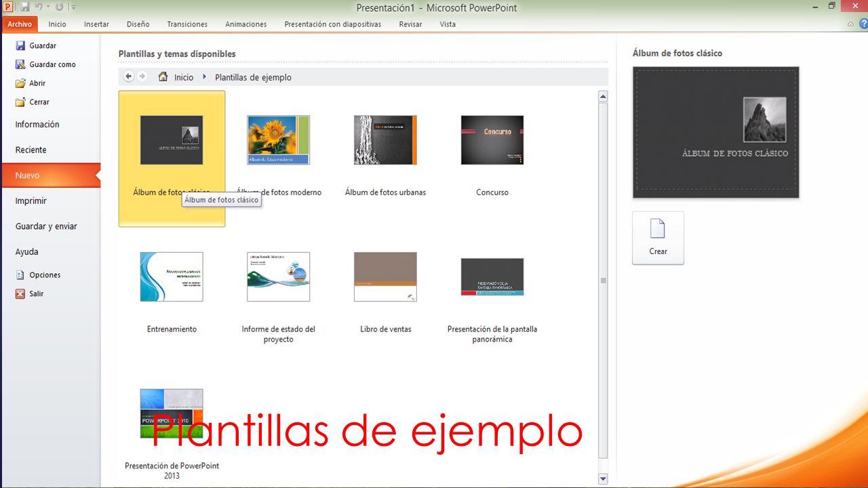Select the Entrenamiento template
The image size is (868, 488).
click(172, 277)
